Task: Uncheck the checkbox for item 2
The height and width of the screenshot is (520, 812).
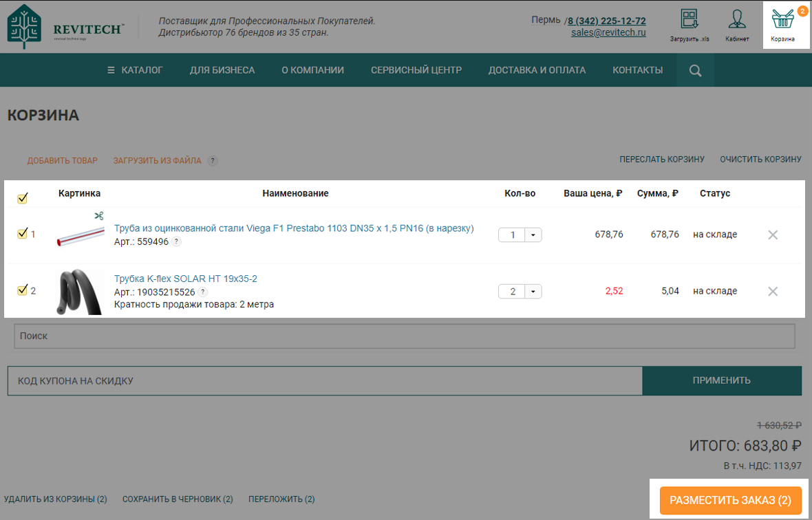Action: pyautogui.click(x=22, y=290)
